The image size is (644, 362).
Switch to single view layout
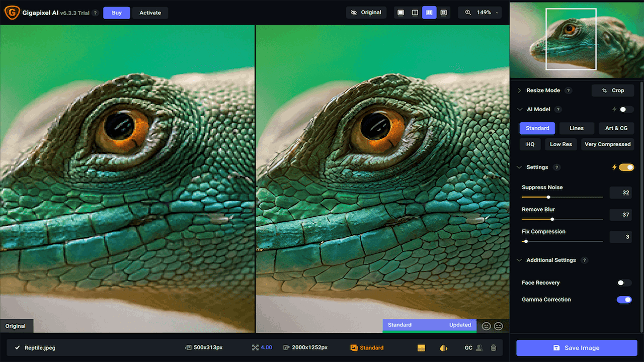pos(401,13)
